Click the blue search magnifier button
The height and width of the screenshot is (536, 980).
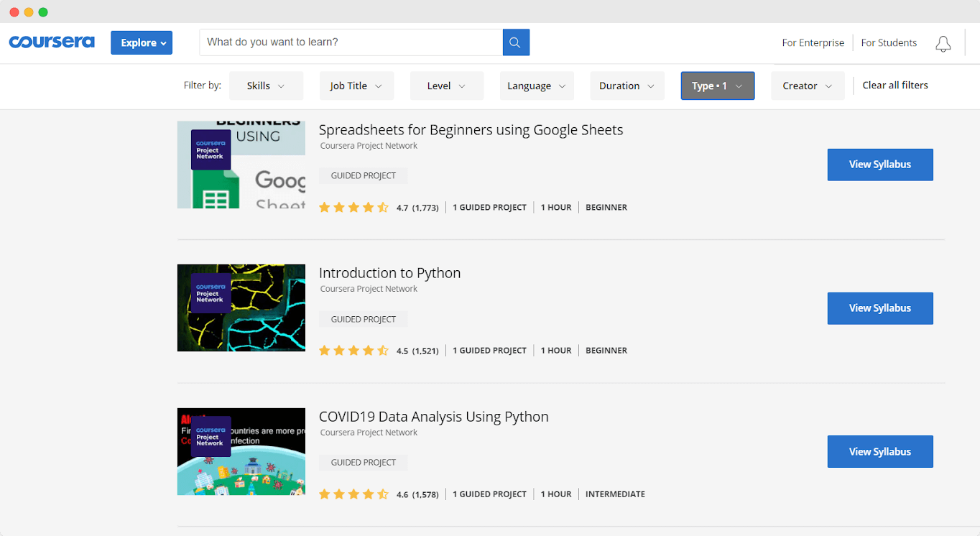(516, 42)
